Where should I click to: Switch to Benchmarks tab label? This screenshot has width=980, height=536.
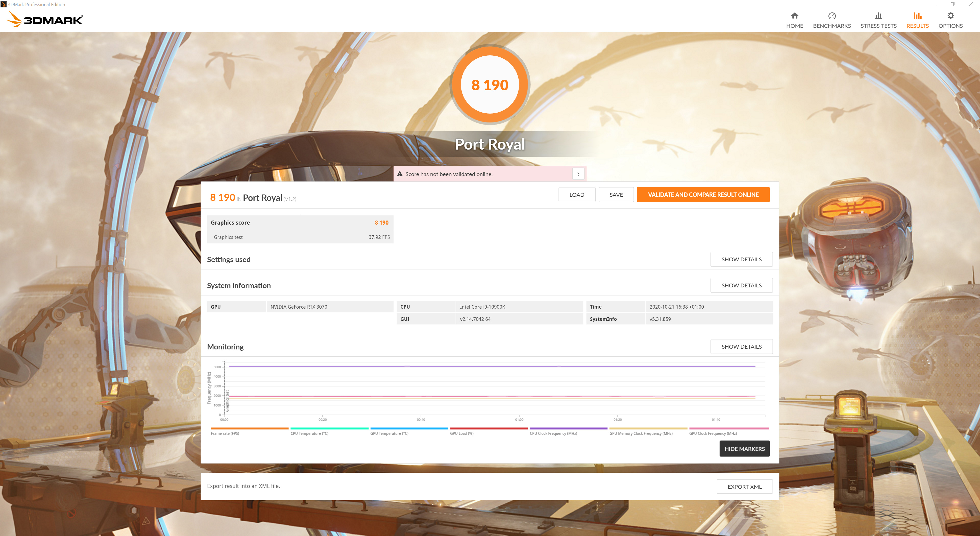click(x=832, y=26)
